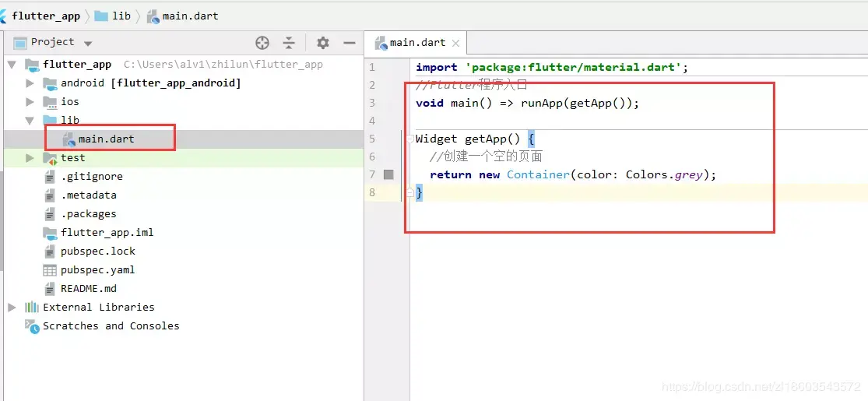868x401 pixels.
Task: Expand the ios folder arrow
Action: pos(30,102)
